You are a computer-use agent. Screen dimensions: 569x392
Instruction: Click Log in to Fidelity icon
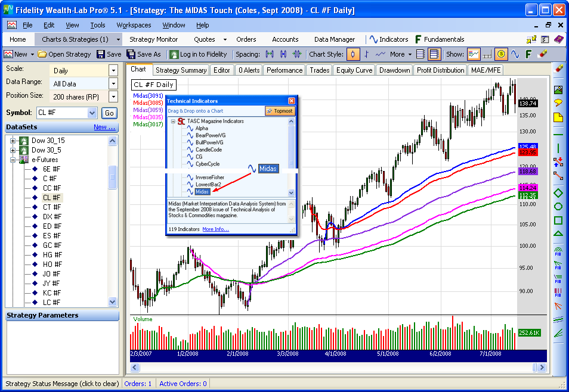174,54
